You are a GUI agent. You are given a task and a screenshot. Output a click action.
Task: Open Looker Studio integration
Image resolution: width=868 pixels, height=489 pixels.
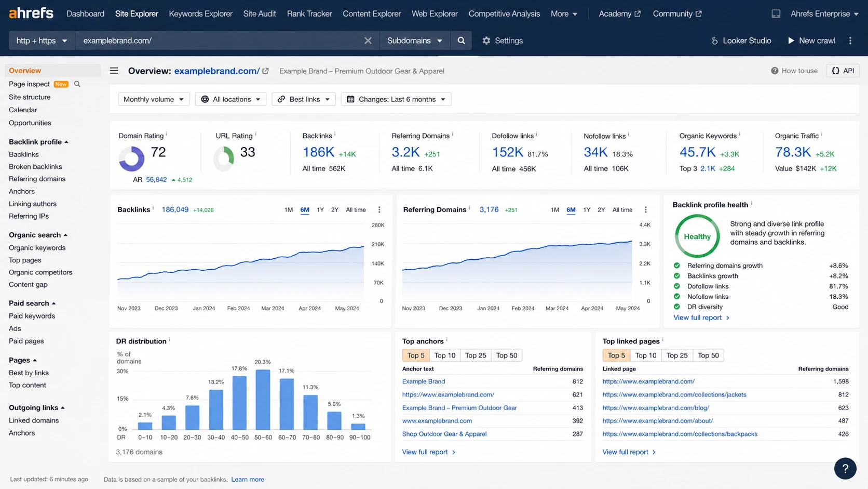pyautogui.click(x=741, y=41)
